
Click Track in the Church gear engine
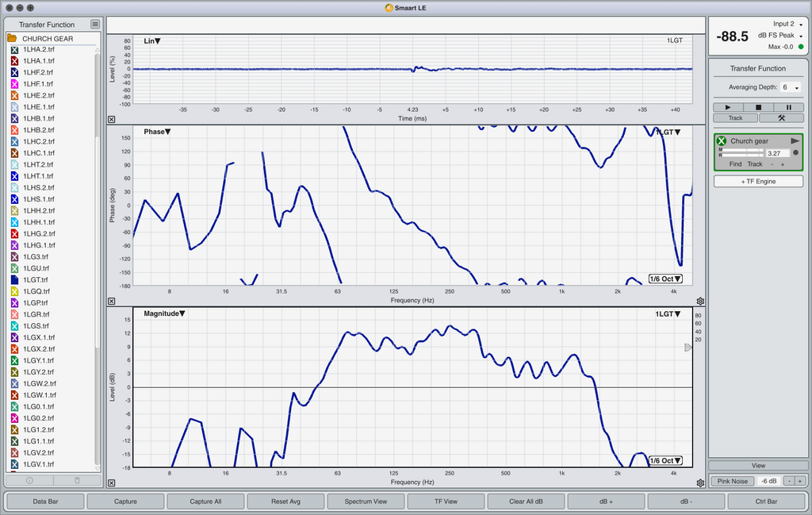tap(755, 164)
